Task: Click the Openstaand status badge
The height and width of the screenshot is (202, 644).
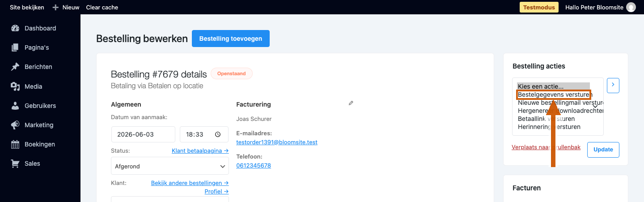Action: pyautogui.click(x=232, y=73)
